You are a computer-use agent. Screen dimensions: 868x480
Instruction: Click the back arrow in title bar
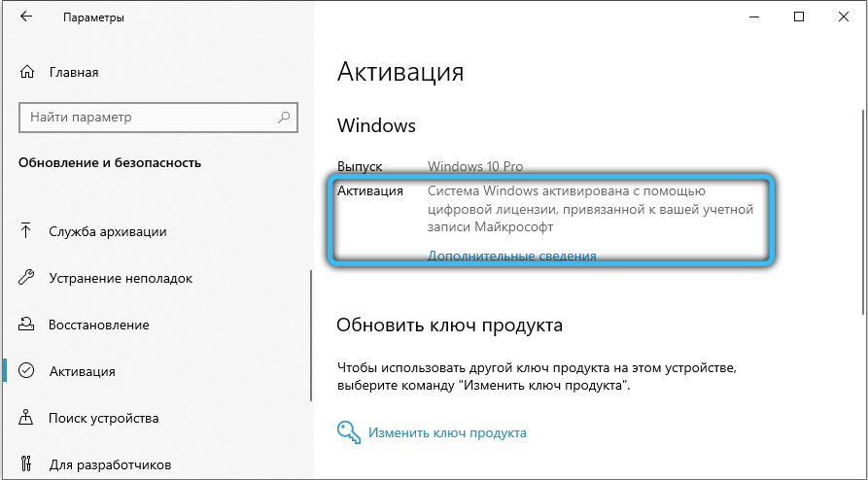[26, 17]
